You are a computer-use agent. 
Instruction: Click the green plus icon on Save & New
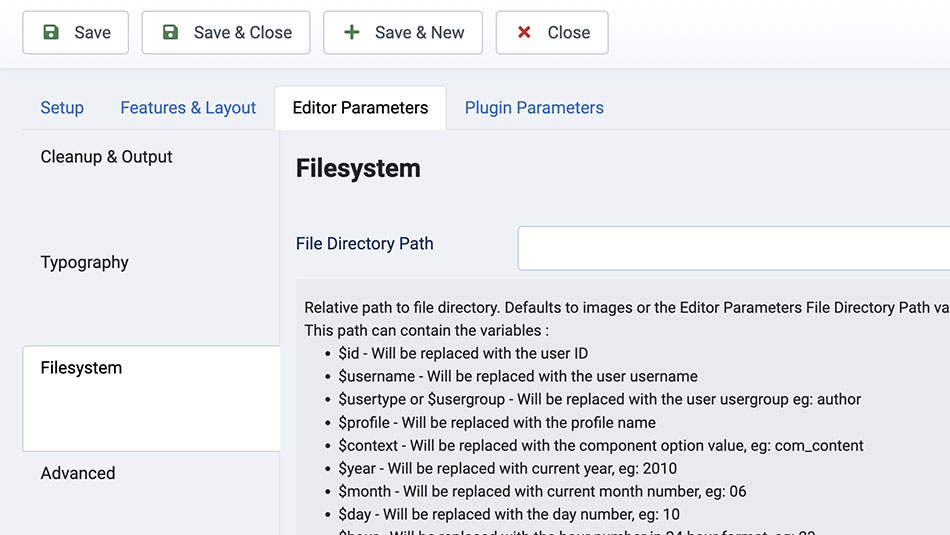(x=352, y=33)
